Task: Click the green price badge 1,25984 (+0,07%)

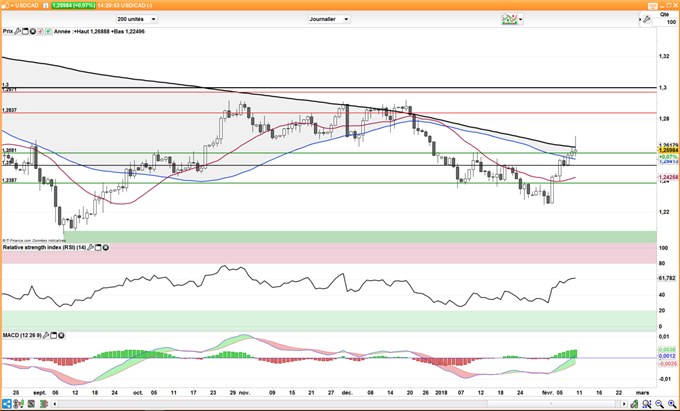Action: point(73,6)
